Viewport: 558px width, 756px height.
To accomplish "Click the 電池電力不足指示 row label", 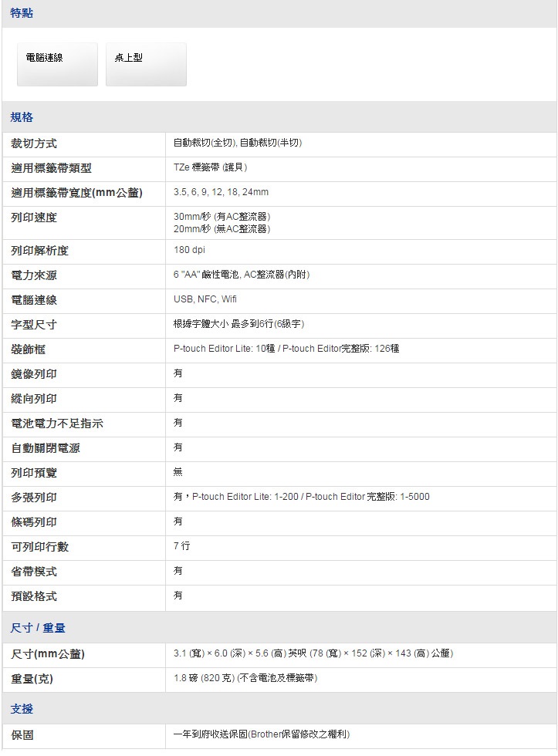I will tap(57, 424).
